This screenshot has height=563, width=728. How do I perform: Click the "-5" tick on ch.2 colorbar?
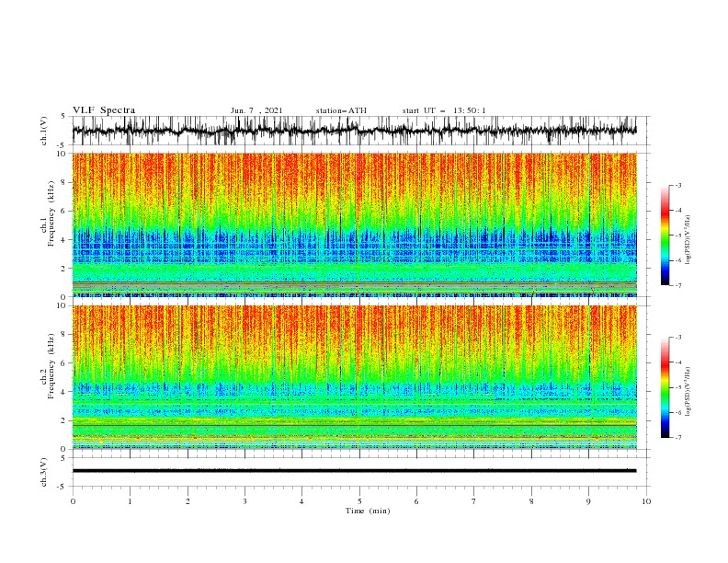coord(677,387)
